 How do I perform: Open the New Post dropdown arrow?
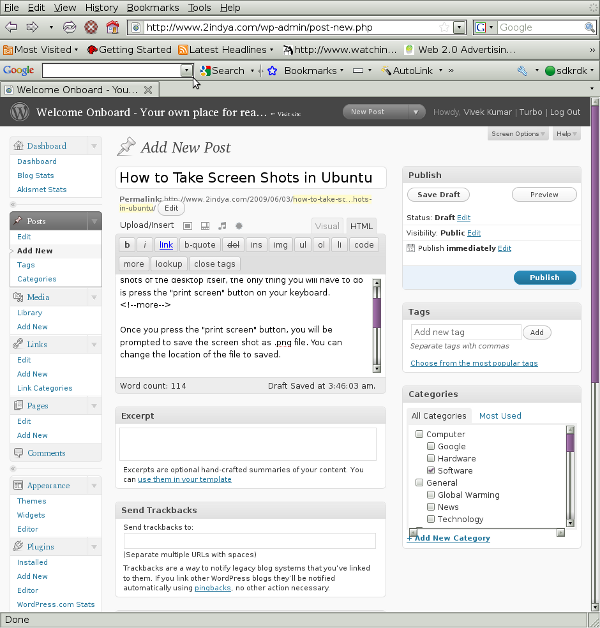416,112
